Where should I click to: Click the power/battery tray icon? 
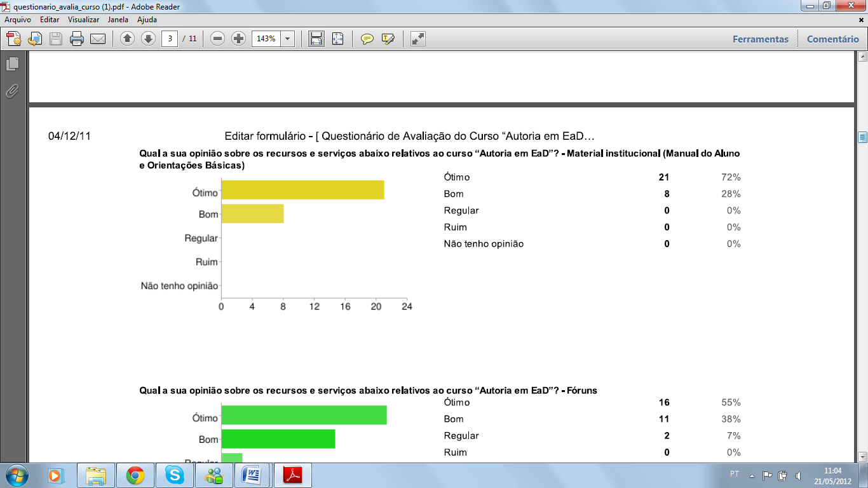tap(782, 475)
